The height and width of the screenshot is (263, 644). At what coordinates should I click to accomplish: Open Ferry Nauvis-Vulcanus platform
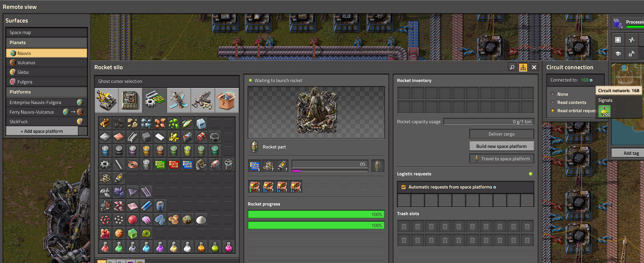(x=47, y=112)
